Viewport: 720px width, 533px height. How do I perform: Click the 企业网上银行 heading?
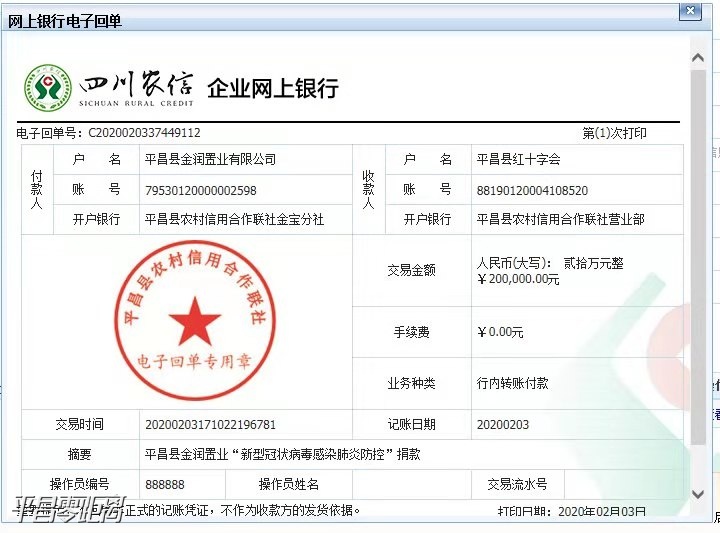pyautogui.click(x=273, y=88)
